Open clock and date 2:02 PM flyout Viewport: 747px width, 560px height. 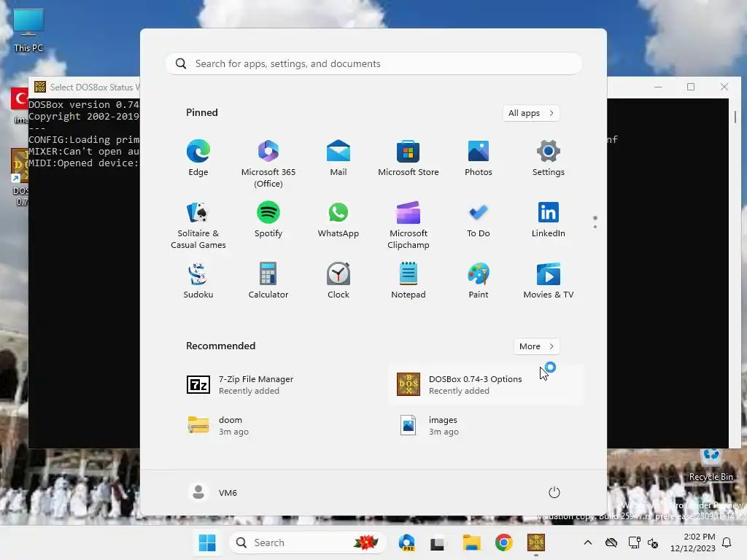point(693,542)
